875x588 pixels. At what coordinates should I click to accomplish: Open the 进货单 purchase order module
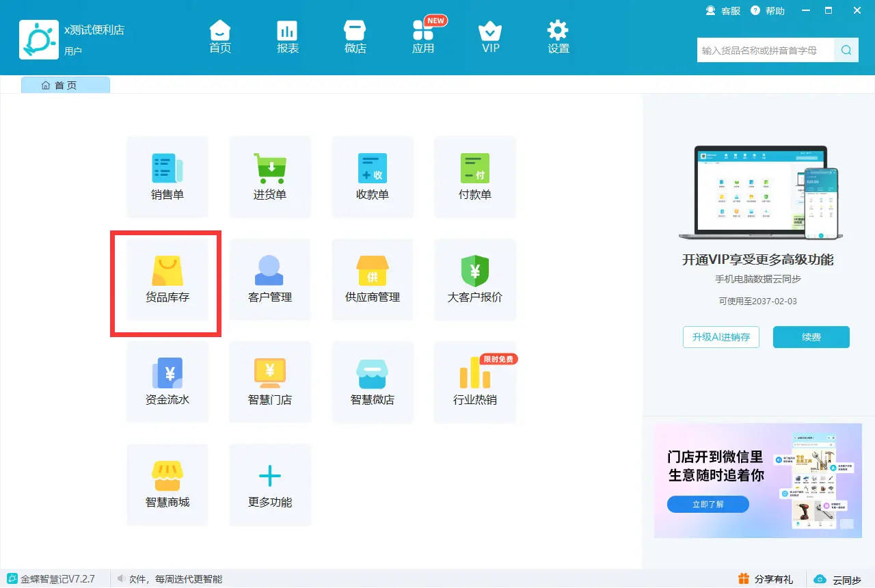[270, 177]
